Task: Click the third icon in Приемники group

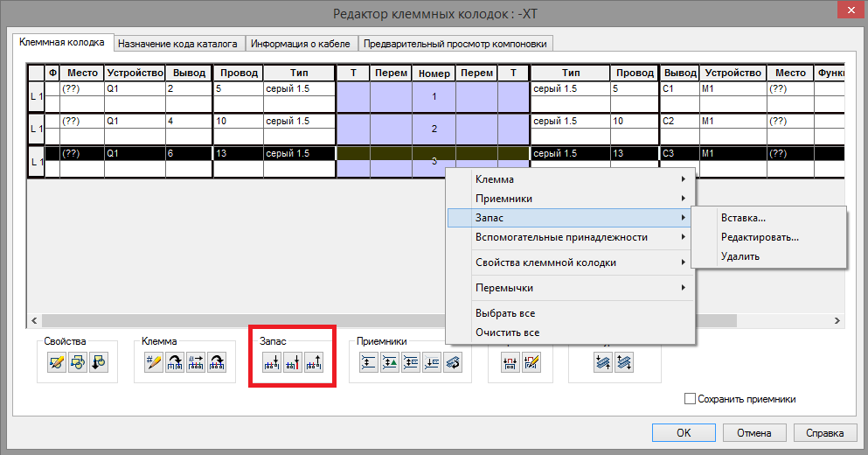Action: 411,362
